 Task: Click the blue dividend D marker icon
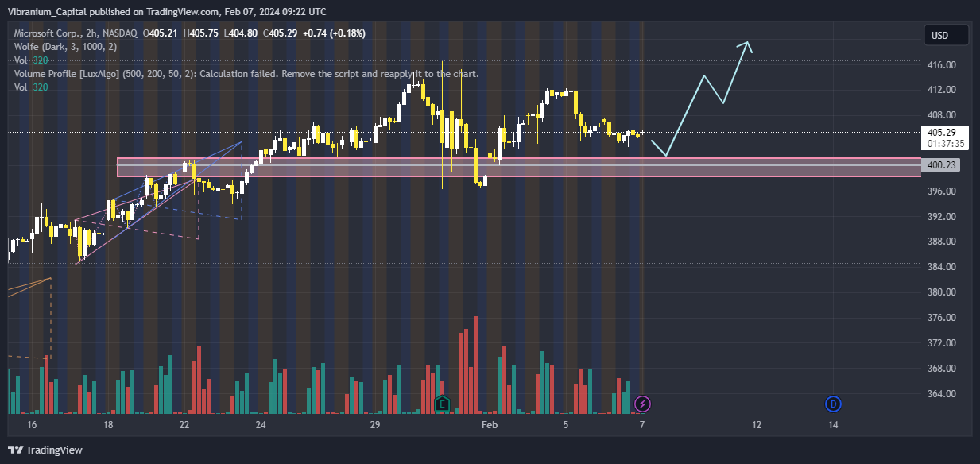pyautogui.click(x=833, y=404)
